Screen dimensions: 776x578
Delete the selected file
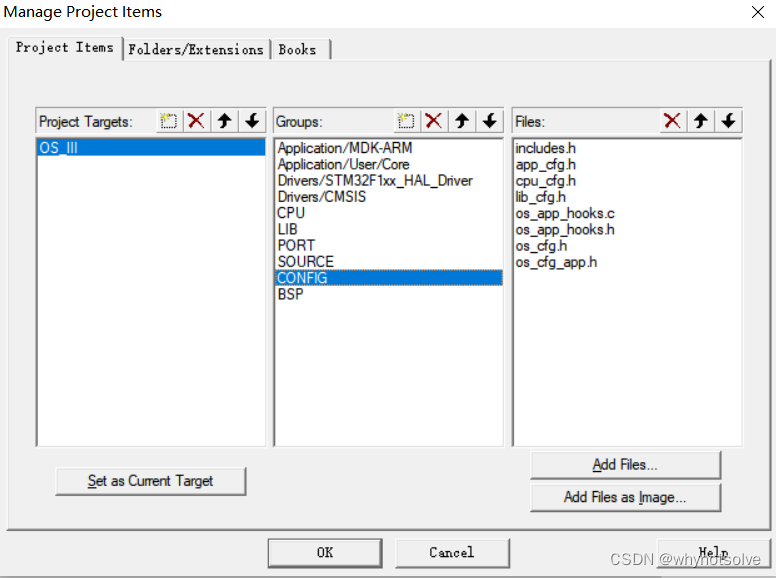pyautogui.click(x=672, y=121)
